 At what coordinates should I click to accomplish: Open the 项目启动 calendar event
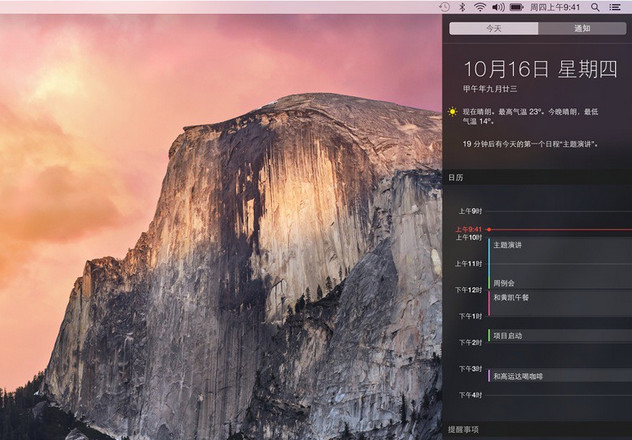point(560,336)
